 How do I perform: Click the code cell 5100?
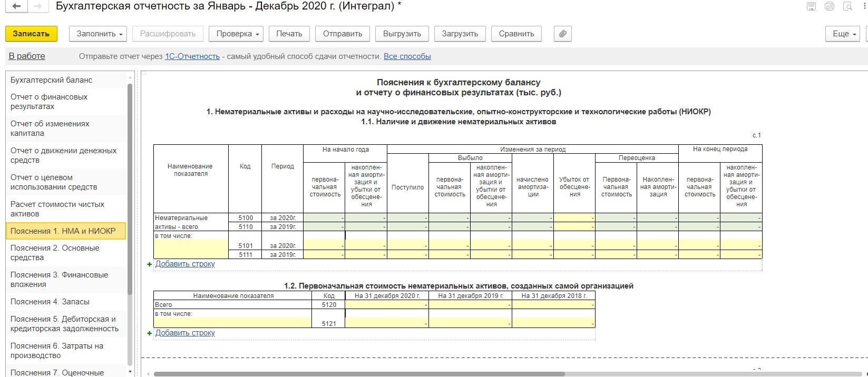[x=245, y=217]
